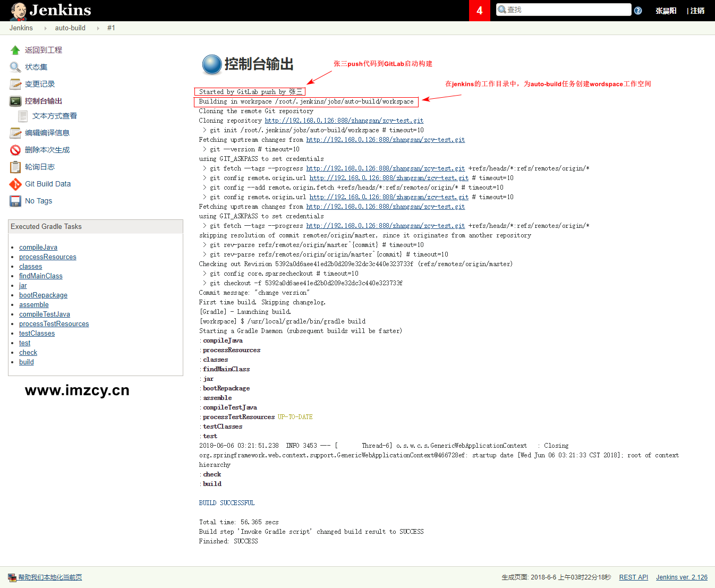The height and width of the screenshot is (588, 715).
Task: Open the 文本方式查看 plain text view
Action: 54,116
